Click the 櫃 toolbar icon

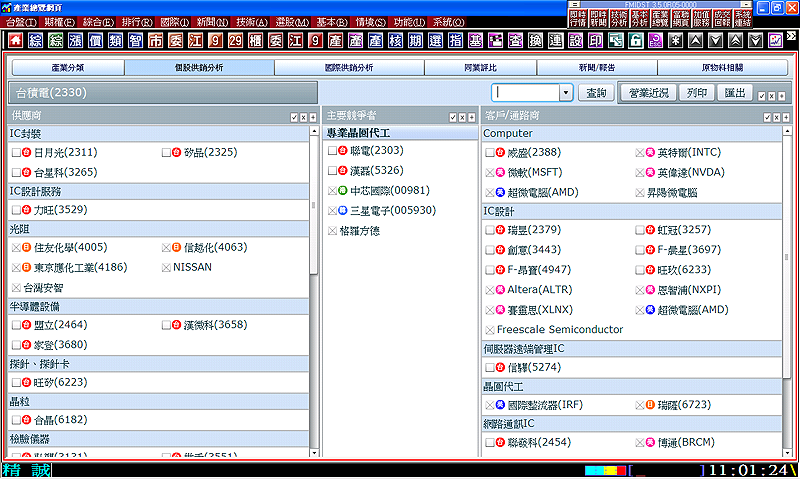pyautogui.click(x=255, y=40)
